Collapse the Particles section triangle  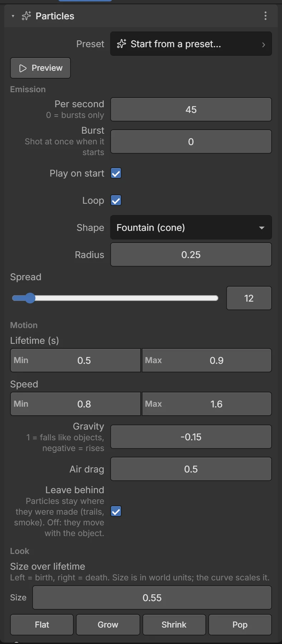[x=13, y=16]
